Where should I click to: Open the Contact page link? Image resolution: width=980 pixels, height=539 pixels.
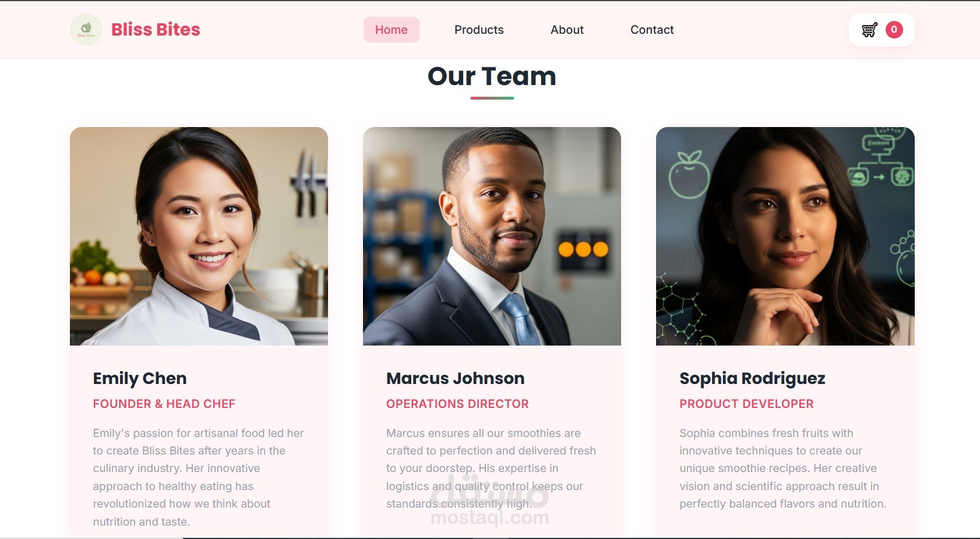tap(652, 30)
